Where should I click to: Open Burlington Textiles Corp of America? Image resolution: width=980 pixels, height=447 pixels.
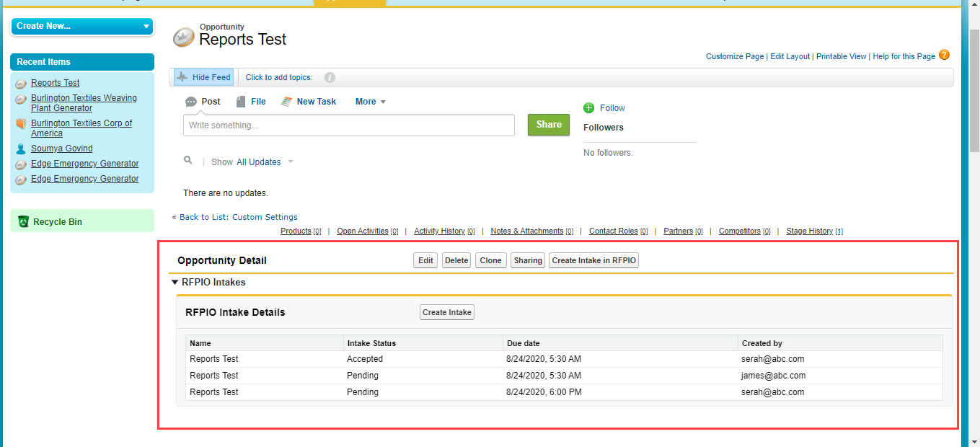point(81,128)
